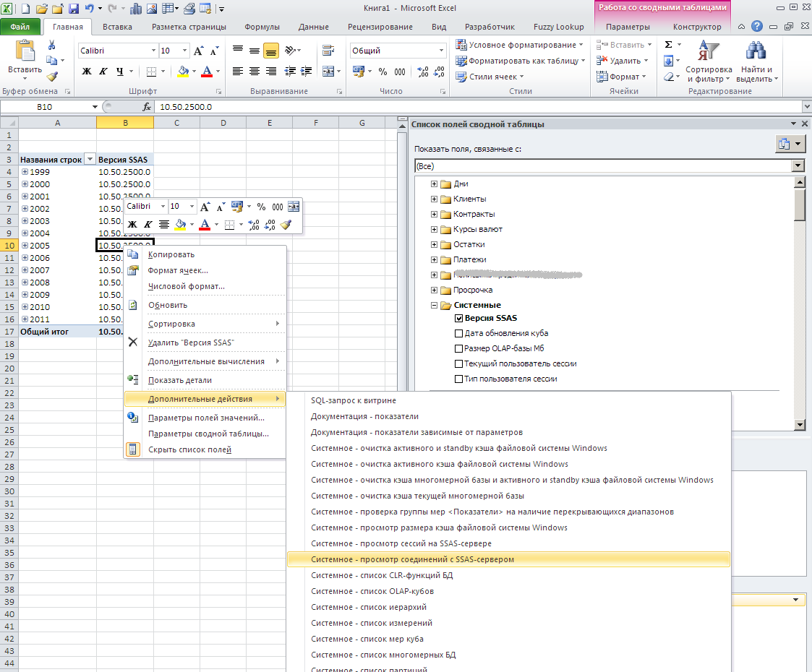Choose Системное - список OLAP-кубов action
Screen dimensions: 812x672
coord(508,591)
